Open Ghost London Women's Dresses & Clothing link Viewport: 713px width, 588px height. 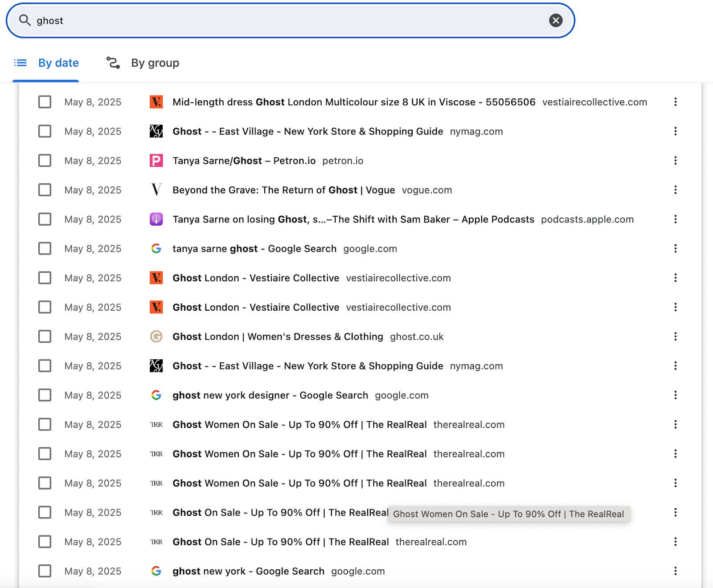(278, 337)
